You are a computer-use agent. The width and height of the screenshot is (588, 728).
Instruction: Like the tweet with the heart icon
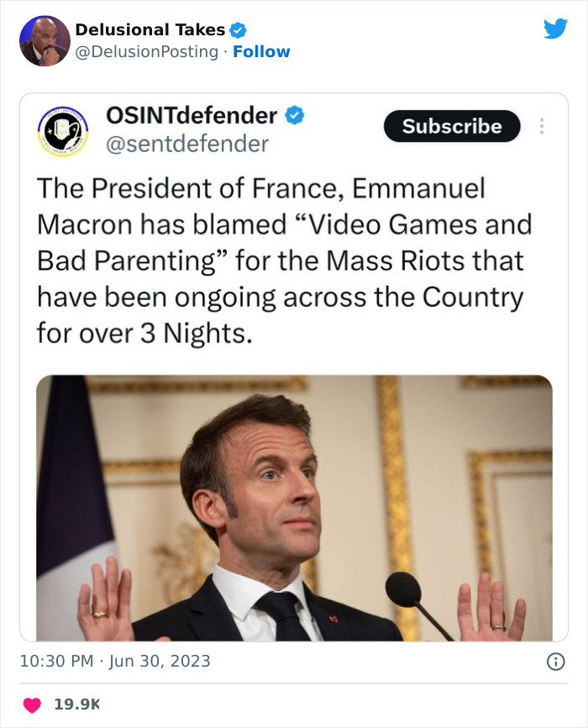coord(32,704)
